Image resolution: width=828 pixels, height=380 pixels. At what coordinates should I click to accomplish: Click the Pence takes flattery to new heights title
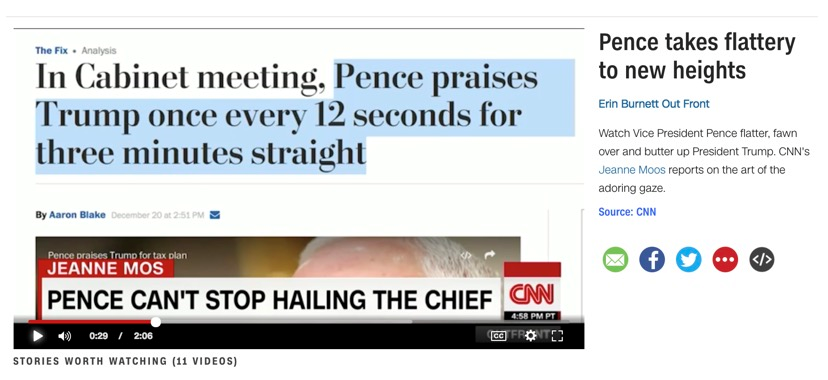[697, 56]
